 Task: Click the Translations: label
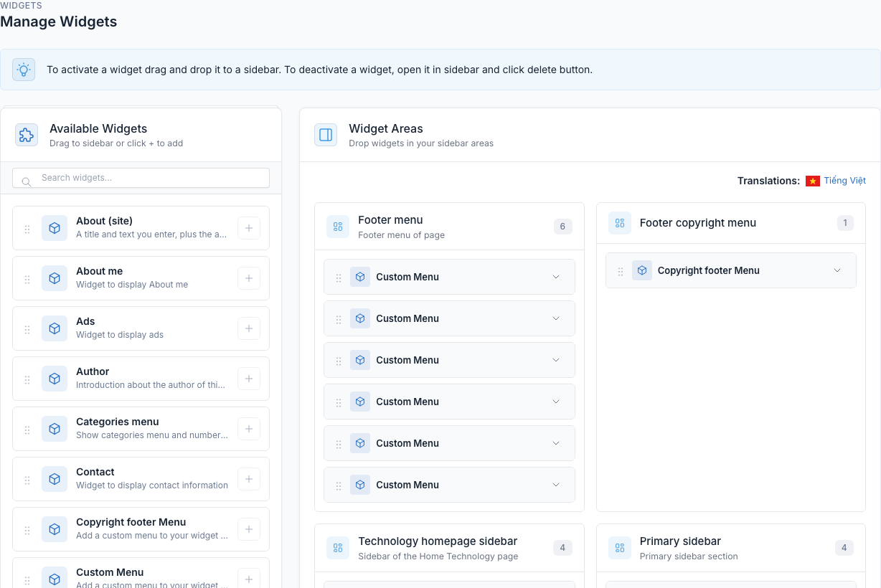768,181
